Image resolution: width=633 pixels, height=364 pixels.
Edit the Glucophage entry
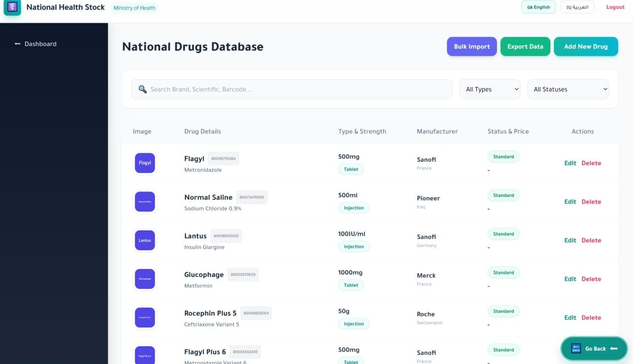(570, 279)
